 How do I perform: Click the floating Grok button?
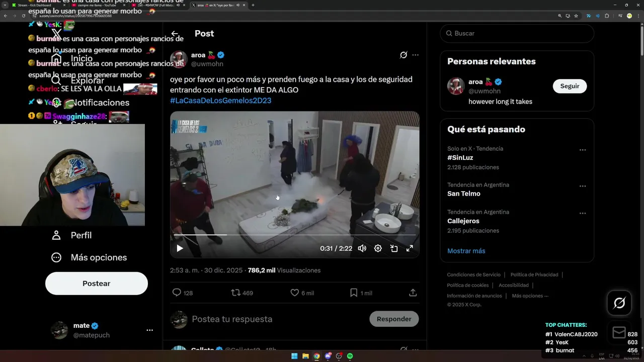(619, 303)
